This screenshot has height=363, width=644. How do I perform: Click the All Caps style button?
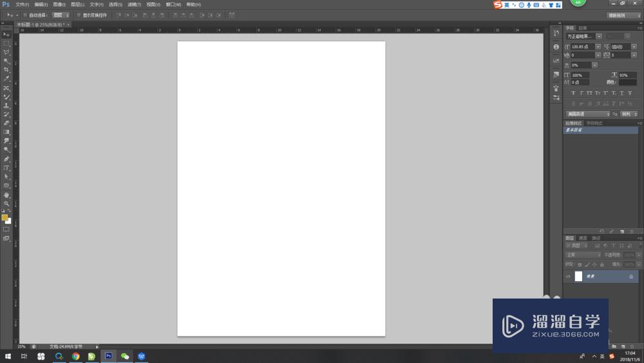tap(589, 93)
